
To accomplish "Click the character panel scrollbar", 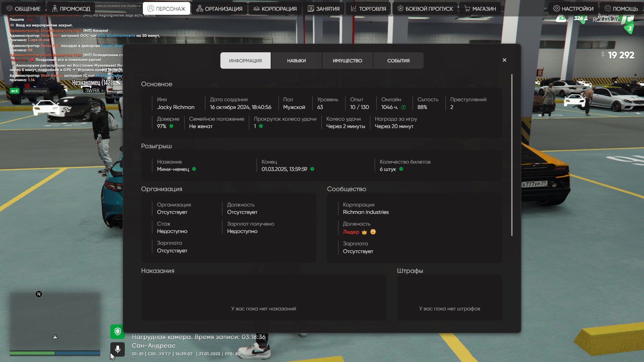I will (512, 154).
